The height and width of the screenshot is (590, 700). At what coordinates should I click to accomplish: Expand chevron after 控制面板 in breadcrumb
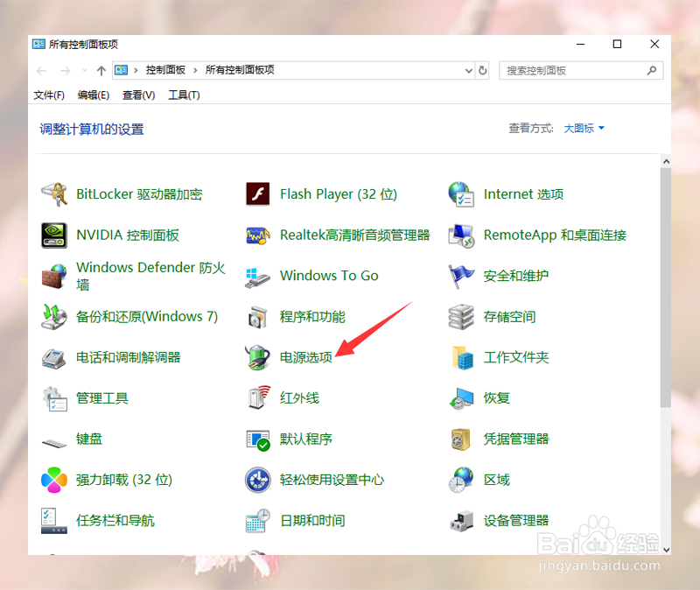(195, 70)
